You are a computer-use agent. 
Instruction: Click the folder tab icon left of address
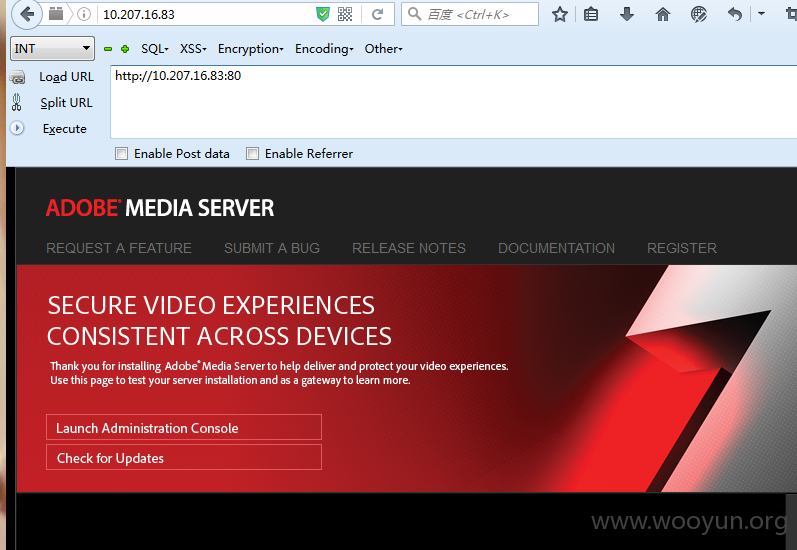click(x=56, y=14)
